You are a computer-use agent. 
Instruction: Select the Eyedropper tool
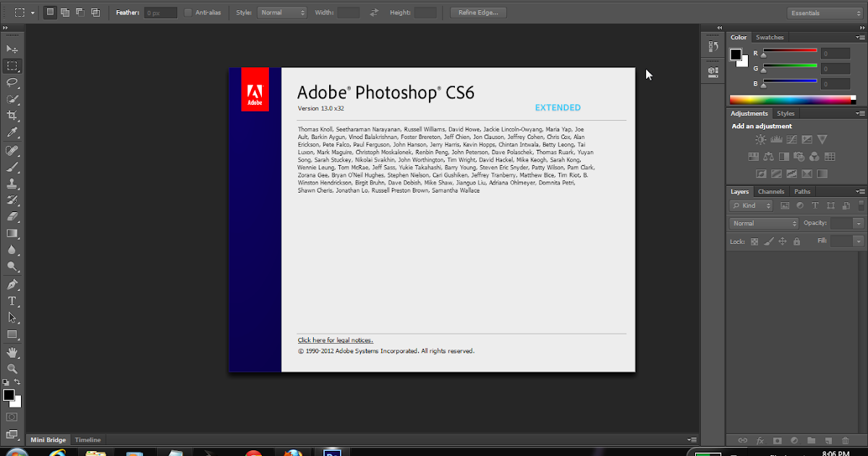point(12,132)
